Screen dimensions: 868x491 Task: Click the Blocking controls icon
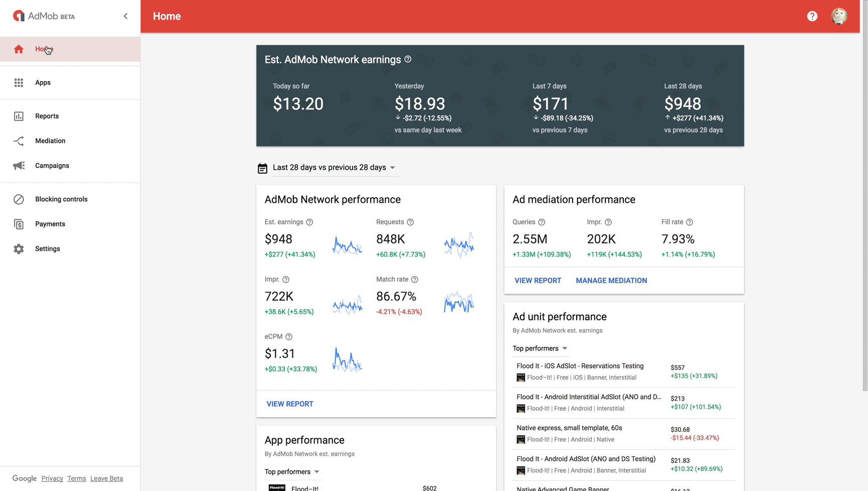pyautogui.click(x=19, y=199)
